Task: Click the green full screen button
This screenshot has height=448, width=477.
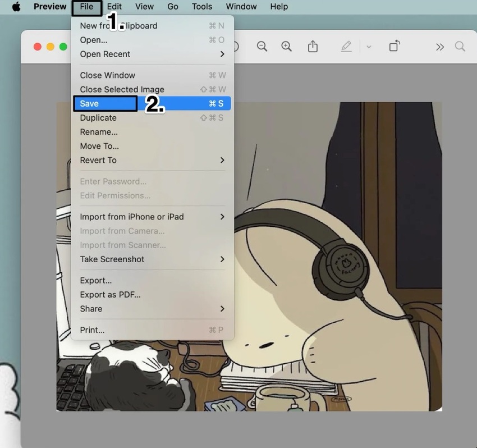Action: click(63, 47)
